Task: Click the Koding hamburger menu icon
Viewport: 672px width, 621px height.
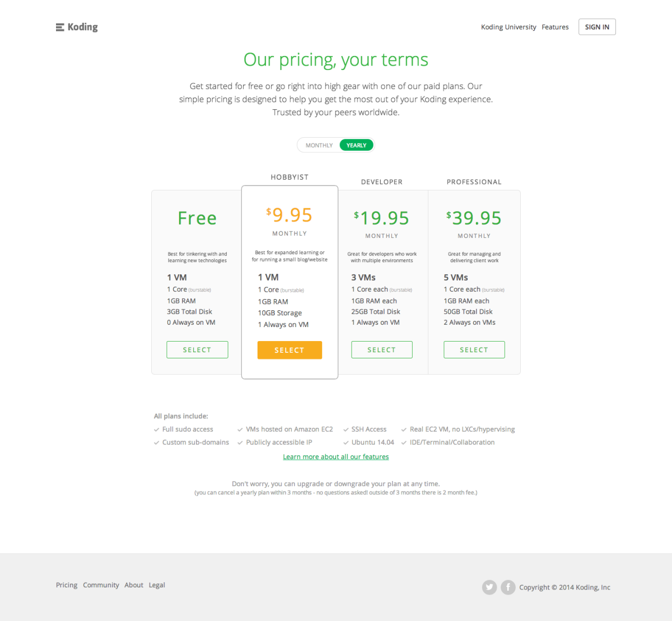Action: [x=59, y=26]
